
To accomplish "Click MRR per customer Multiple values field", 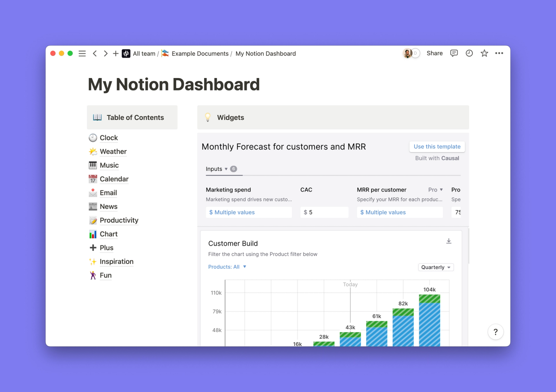I will (x=400, y=212).
